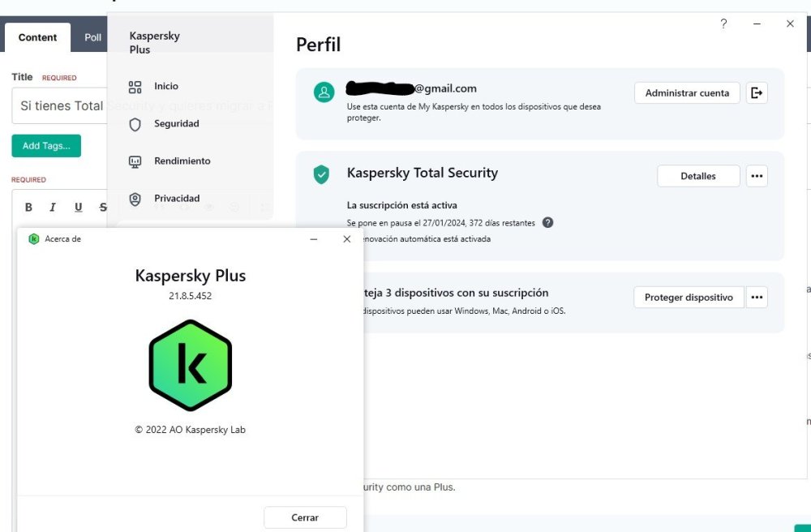The height and width of the screenshot is (532, 811).
Task: Click the sign out icon beside Administrar cuenta
Action: 757,93
